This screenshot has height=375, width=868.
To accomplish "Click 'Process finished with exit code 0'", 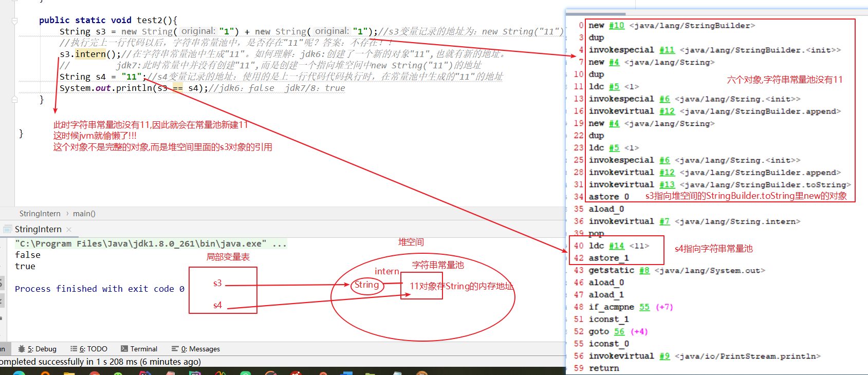I will pos(100,289).
